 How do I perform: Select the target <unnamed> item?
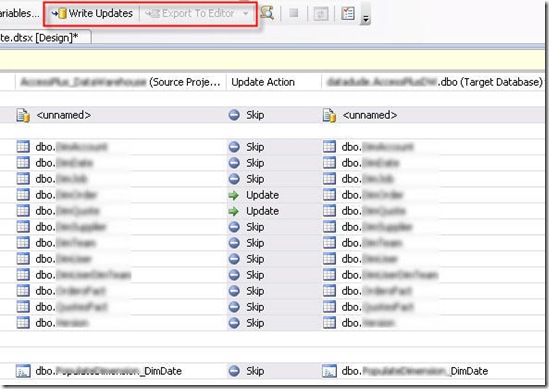(370, 115)
